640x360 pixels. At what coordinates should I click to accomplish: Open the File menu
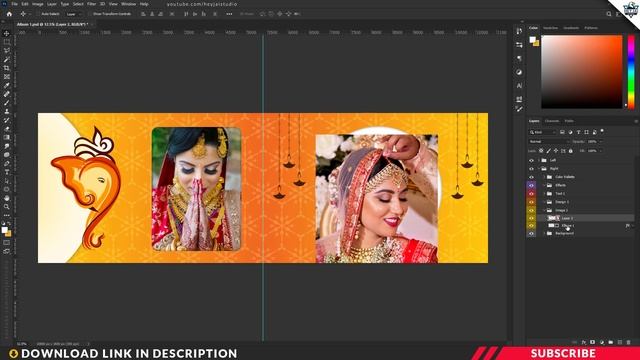point(14,4)
